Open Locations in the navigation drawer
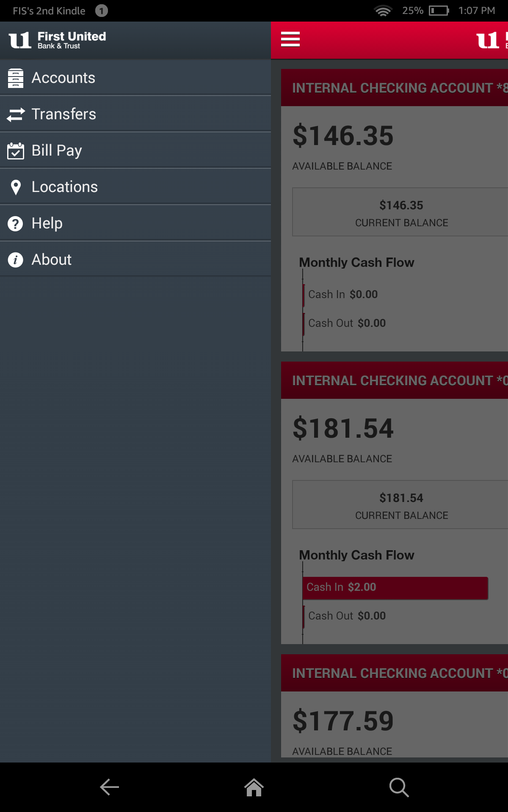 (x=65, y=187)
